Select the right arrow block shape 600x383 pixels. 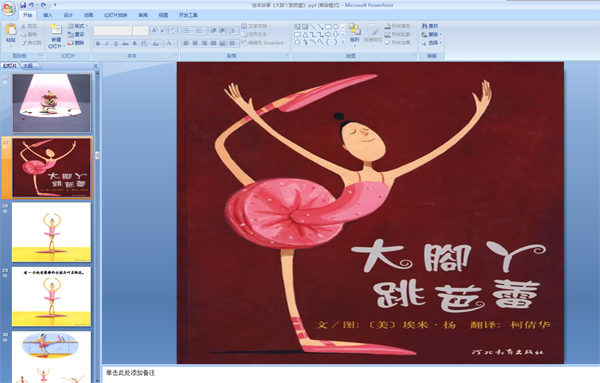point(328,34)
